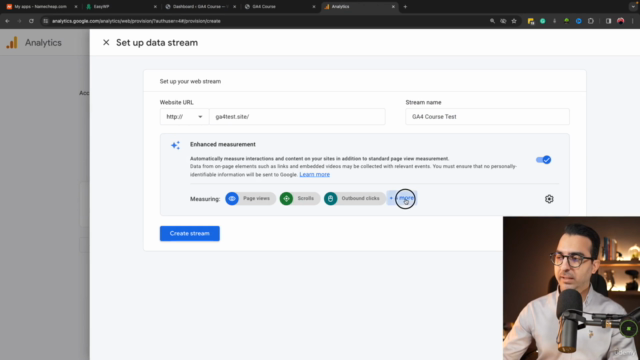640x360 pixels.
Task: Click the Outbound clicks mouse icon
Action: click(x=330, y=198)
